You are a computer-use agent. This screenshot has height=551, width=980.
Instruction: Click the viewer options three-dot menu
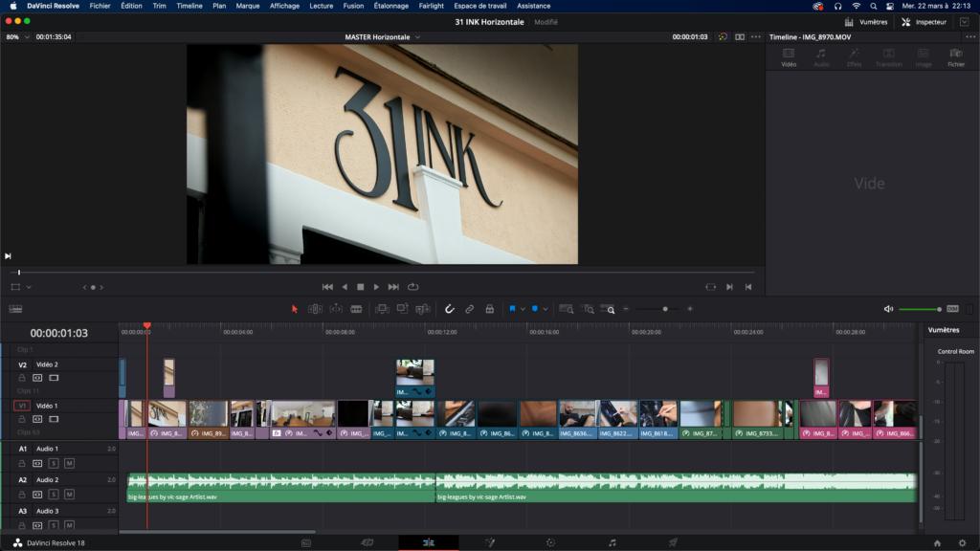pyautogui.click(x=756, y=37)
